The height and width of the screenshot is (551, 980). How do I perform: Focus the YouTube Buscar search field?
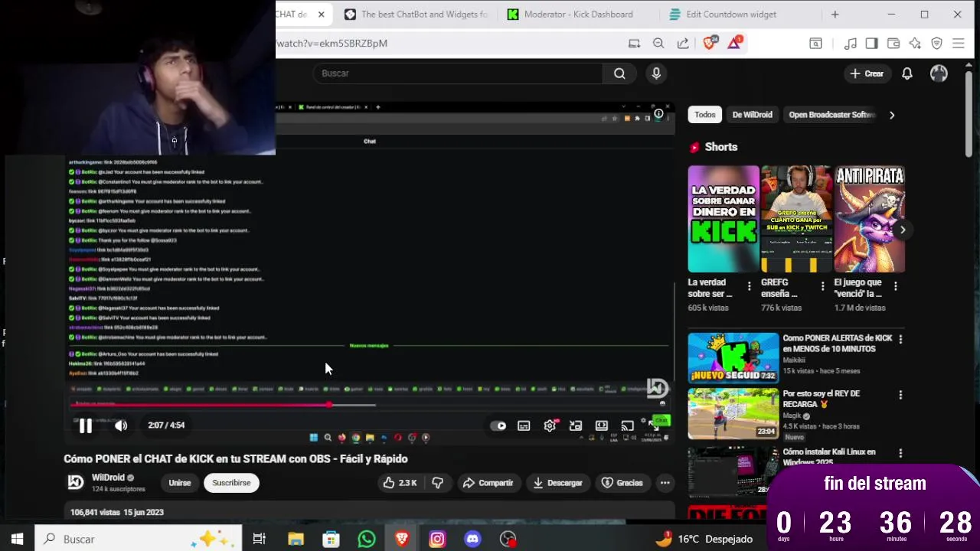(x=458, y=73)
